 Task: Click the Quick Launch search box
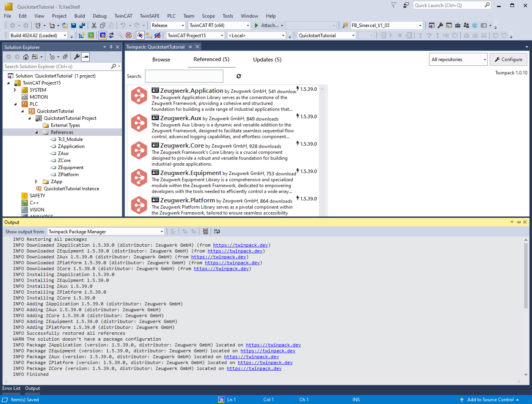[x=452, y=5]
